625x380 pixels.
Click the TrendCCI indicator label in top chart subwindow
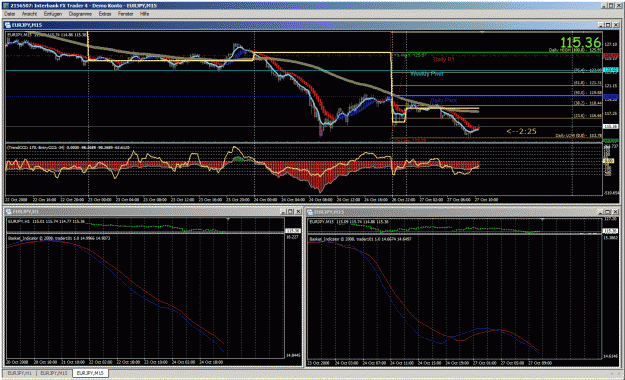pyautogui.click(x=68, y=148)
